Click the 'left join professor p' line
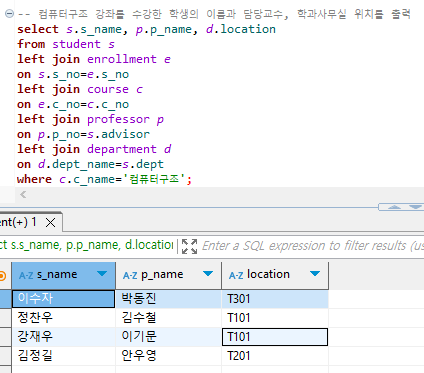This screenshot has height=373, width=424. click(90, 119)
